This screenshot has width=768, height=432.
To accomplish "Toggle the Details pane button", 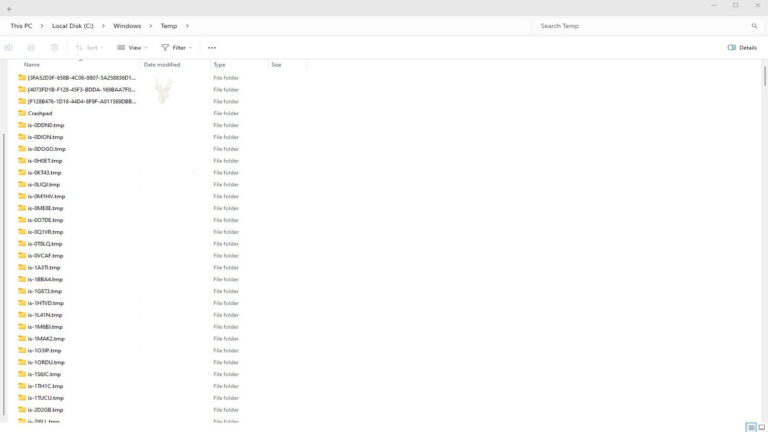I will pos(742,48).
